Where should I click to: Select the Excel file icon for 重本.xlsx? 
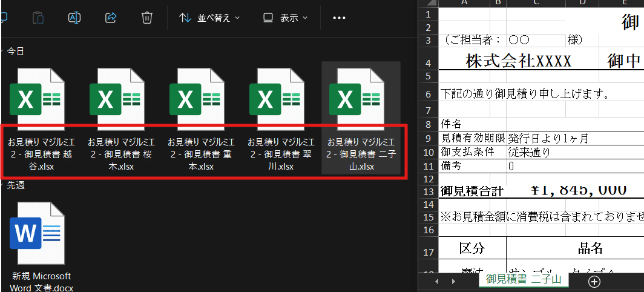tap(196, 99)
